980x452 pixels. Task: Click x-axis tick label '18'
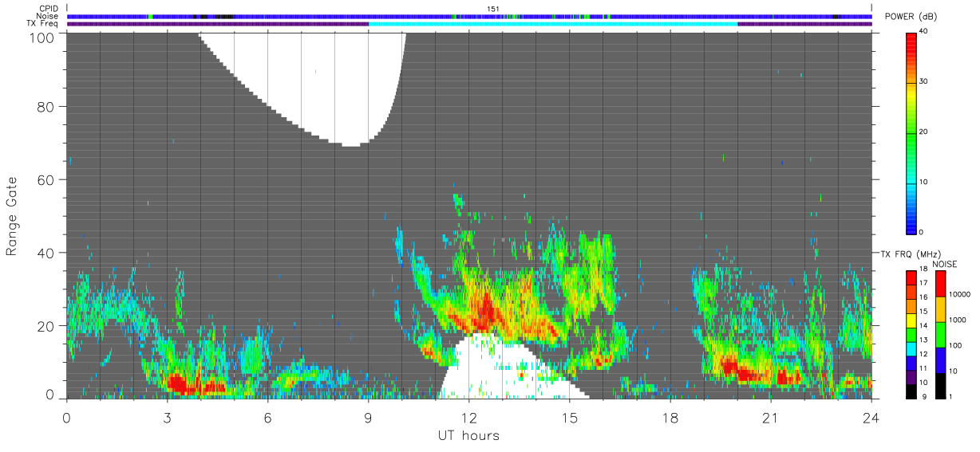(x=670, y=418)
